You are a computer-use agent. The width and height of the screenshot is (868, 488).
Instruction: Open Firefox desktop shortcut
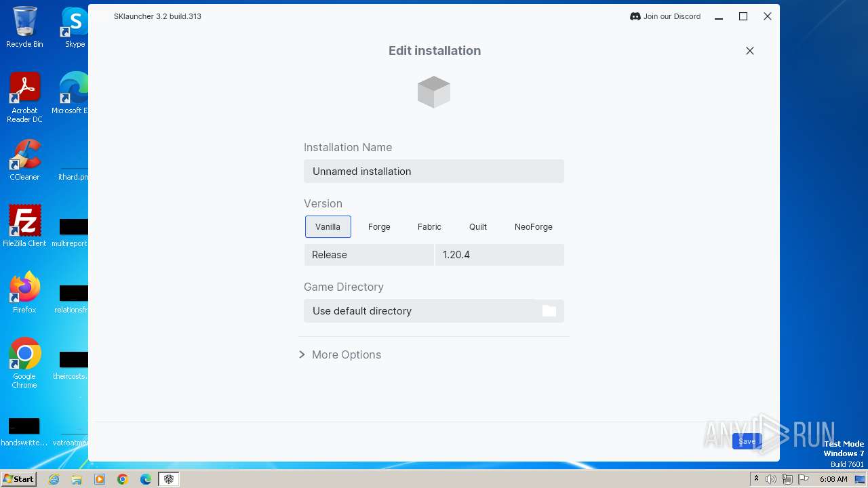(24, 293)
